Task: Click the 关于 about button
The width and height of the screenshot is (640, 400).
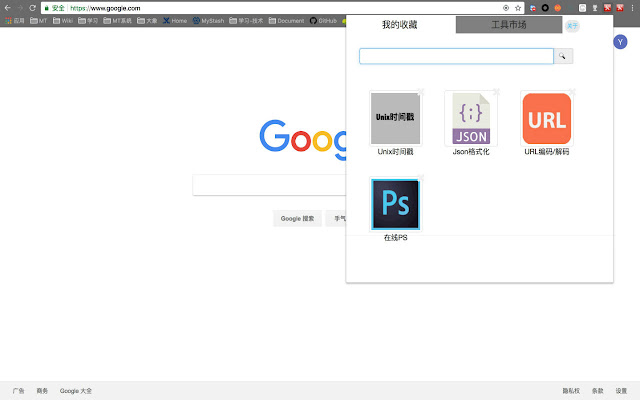Action: (572, 26)
